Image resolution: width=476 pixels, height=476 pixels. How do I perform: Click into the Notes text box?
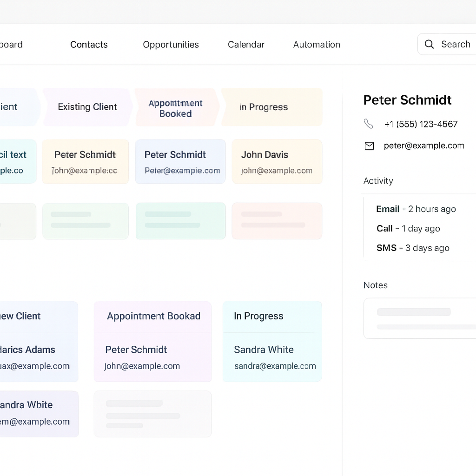tap(420, 318)
